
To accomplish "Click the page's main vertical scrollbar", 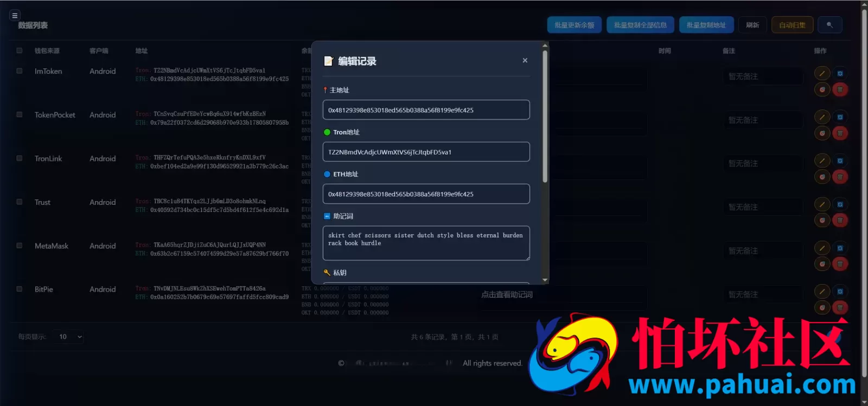I will pyautogui.click(x=864, y=192).
